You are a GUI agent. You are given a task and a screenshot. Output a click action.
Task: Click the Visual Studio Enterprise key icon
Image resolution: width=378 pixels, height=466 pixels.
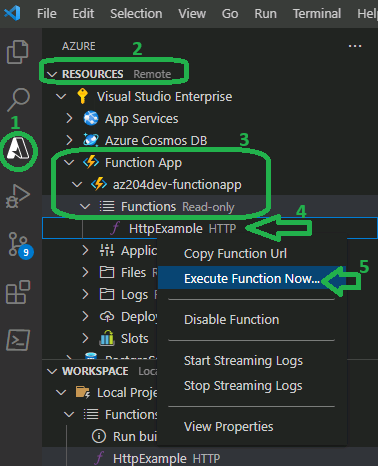[82, 96]
